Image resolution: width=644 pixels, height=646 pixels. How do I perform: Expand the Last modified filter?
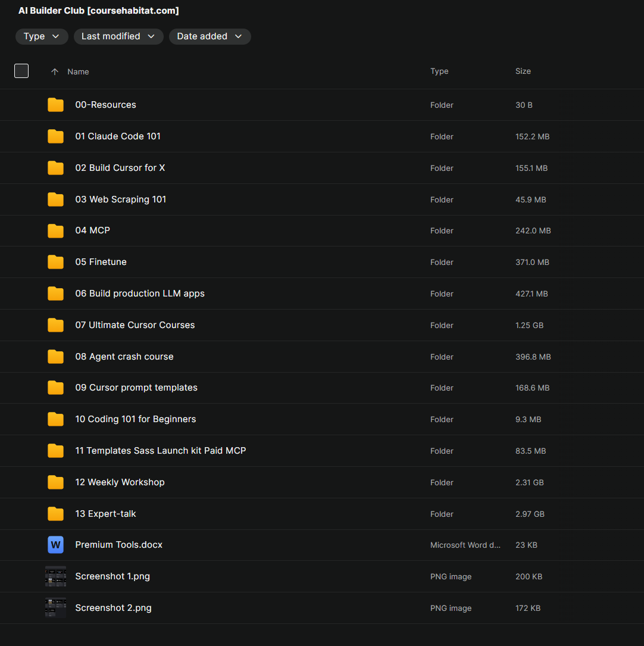click(x=118, y=36)
